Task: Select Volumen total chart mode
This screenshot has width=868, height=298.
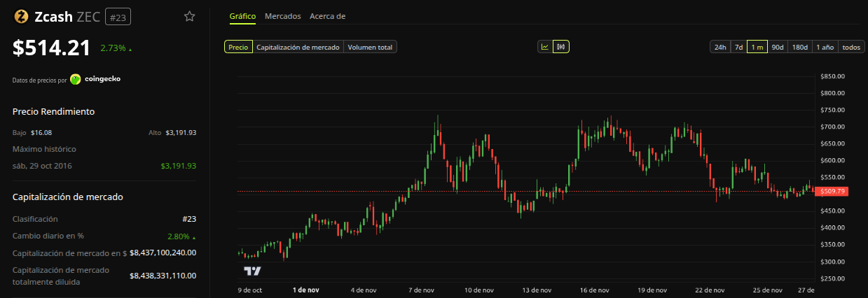Action: [370, 47]
